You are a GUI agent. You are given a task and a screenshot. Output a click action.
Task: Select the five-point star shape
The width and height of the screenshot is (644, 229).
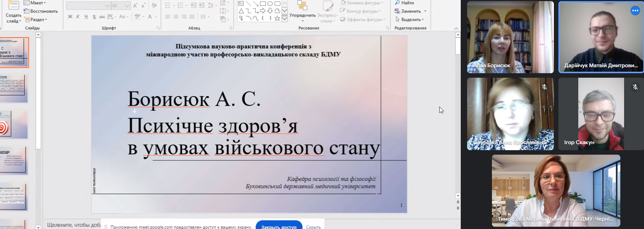point(278,18)
